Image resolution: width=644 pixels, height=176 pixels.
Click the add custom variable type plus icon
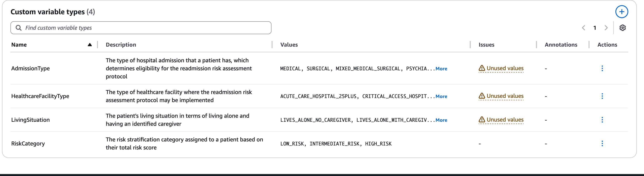621,12
